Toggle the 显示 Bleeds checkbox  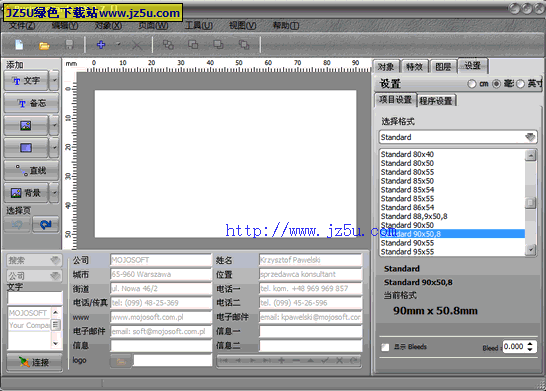(x=385, y=347)
